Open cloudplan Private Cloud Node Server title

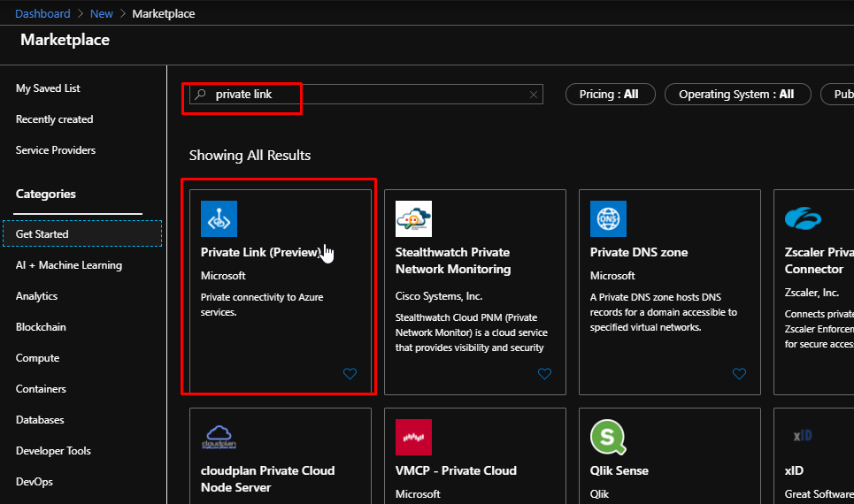click(267, 479)
